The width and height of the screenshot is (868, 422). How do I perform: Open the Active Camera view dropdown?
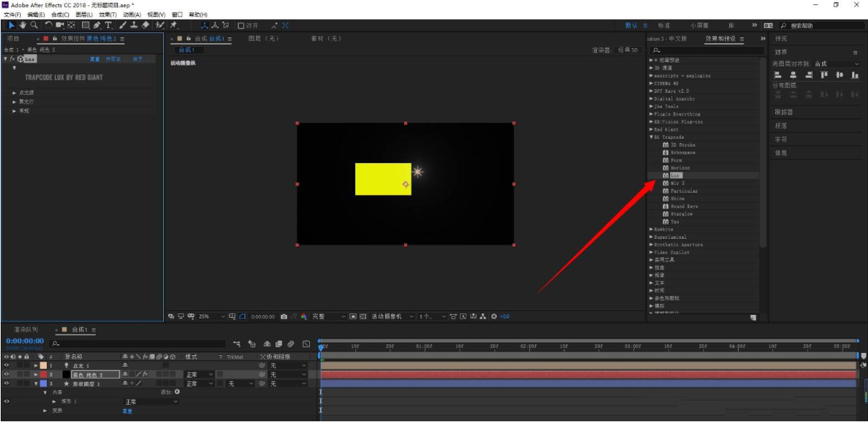[x=393, y=316]
